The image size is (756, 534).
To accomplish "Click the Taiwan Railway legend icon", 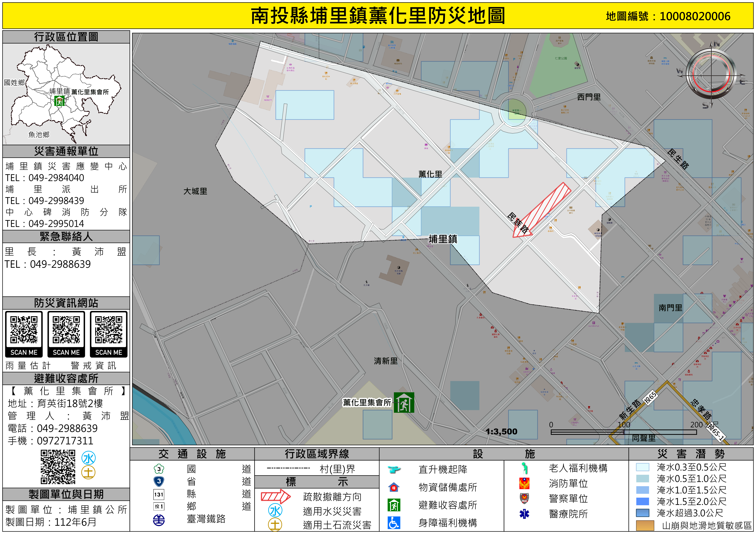I will [x=159, y=520].
